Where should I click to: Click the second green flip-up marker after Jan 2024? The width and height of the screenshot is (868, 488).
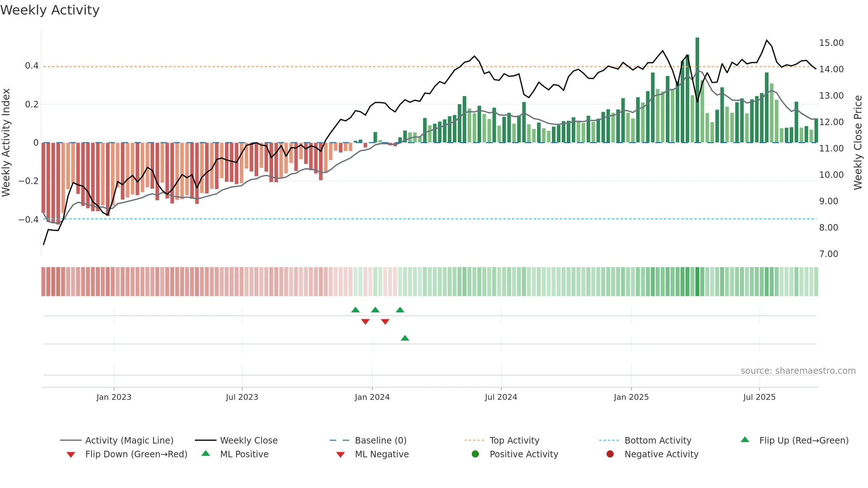[375, 310]
